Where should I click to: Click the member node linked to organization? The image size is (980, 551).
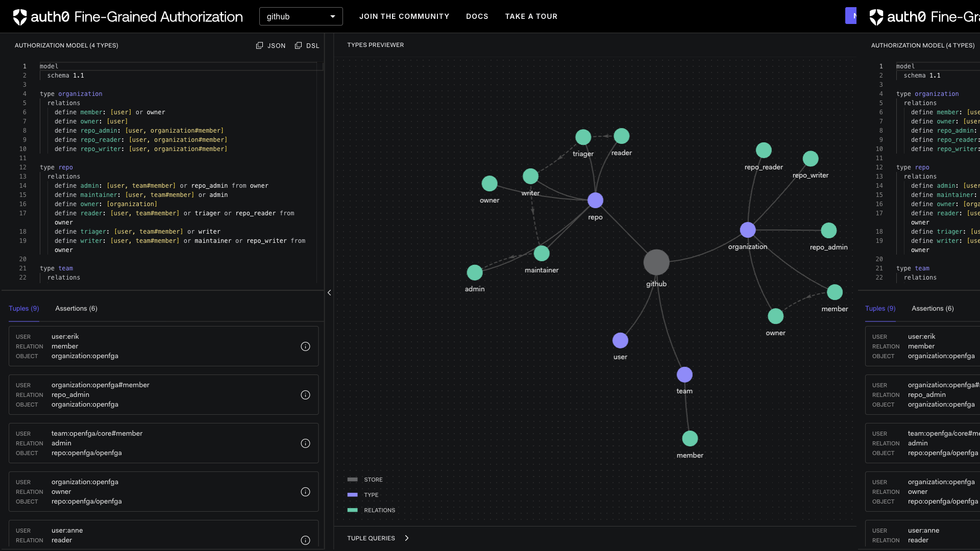pos(835,292)
